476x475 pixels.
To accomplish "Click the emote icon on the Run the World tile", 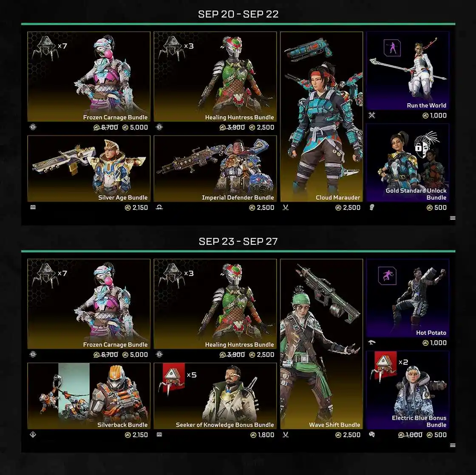I will tap(392, 48).
